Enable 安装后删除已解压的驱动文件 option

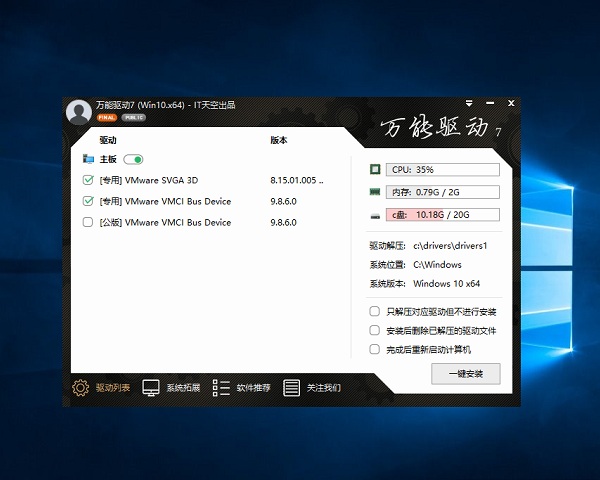(375, 330)
